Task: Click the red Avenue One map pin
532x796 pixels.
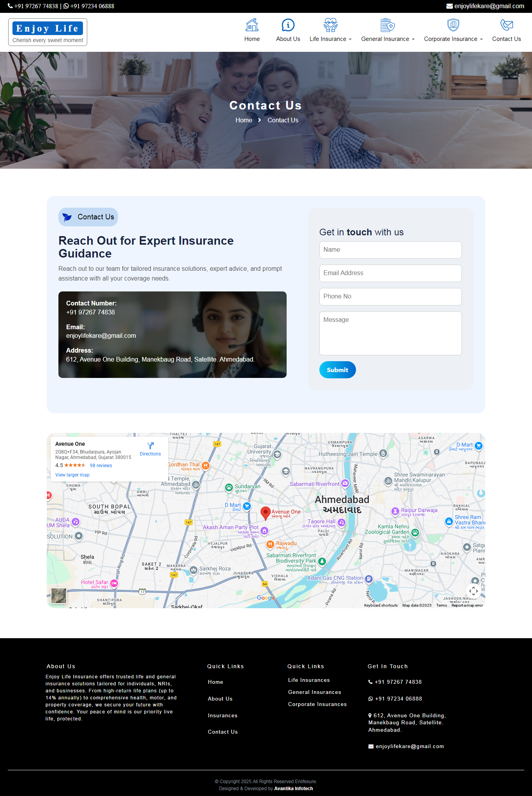Action: tap(265, 513)
